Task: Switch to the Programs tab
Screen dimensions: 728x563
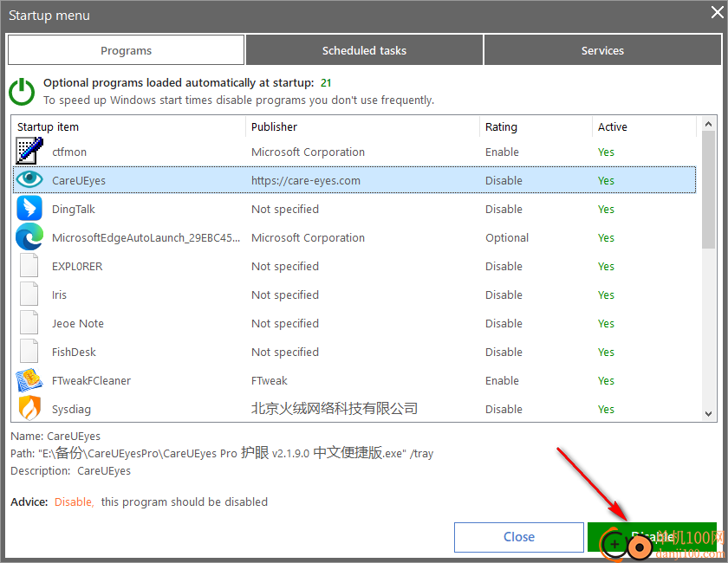Action: pyautogui.click(x=126, y=50)
